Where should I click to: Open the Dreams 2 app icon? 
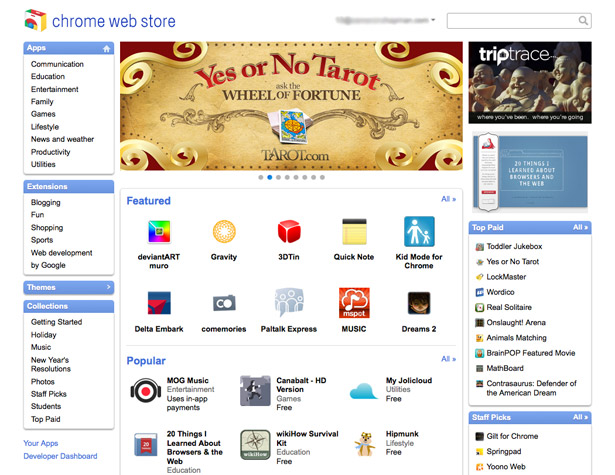[419, 303]
